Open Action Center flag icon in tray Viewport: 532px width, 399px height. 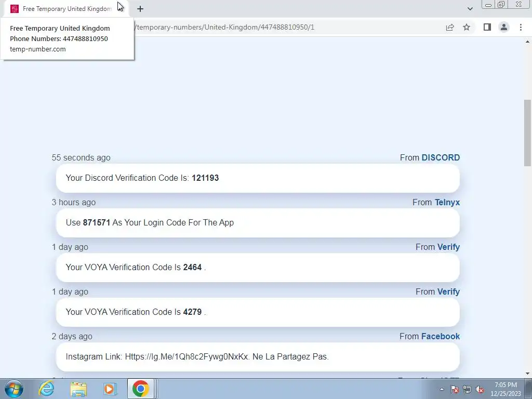click(455, 390)
